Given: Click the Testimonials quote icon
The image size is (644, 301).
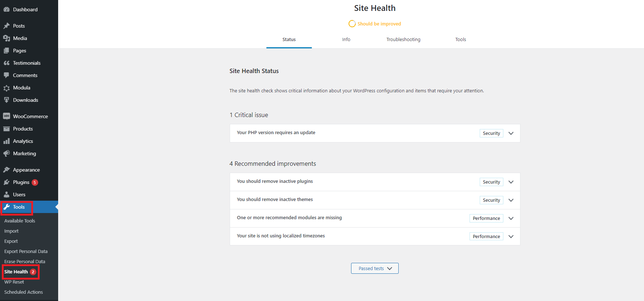Looking at the screenshot, I should [7, 63].
